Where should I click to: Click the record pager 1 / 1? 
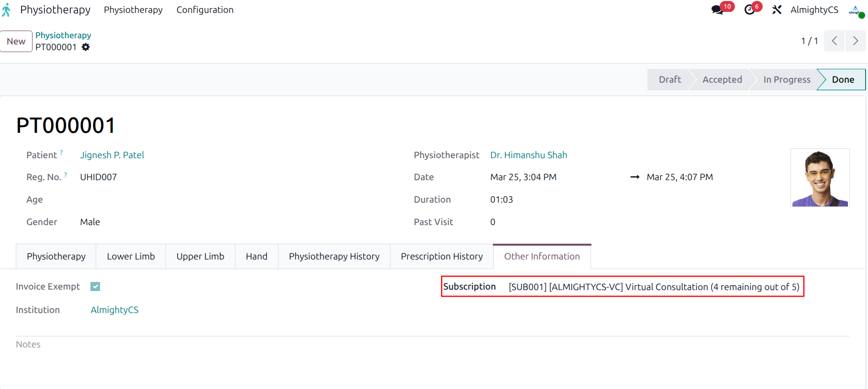click(x=810, y=41)
